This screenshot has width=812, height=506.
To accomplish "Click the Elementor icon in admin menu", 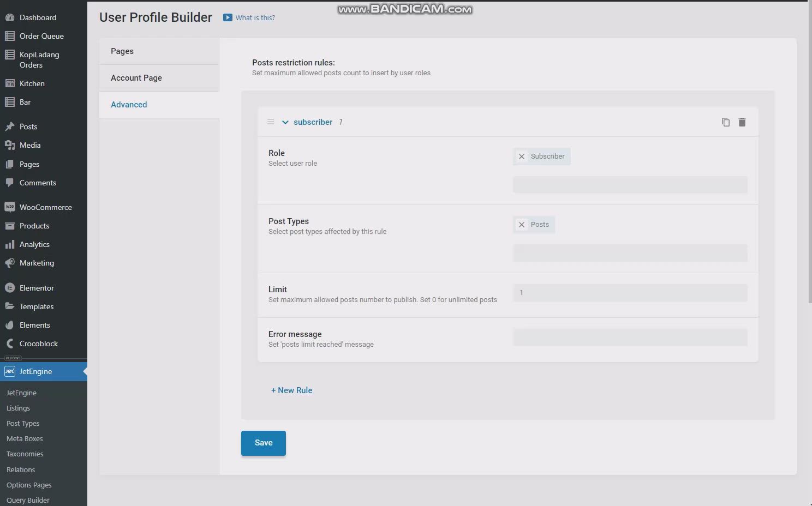I will [x=9, y=288].
